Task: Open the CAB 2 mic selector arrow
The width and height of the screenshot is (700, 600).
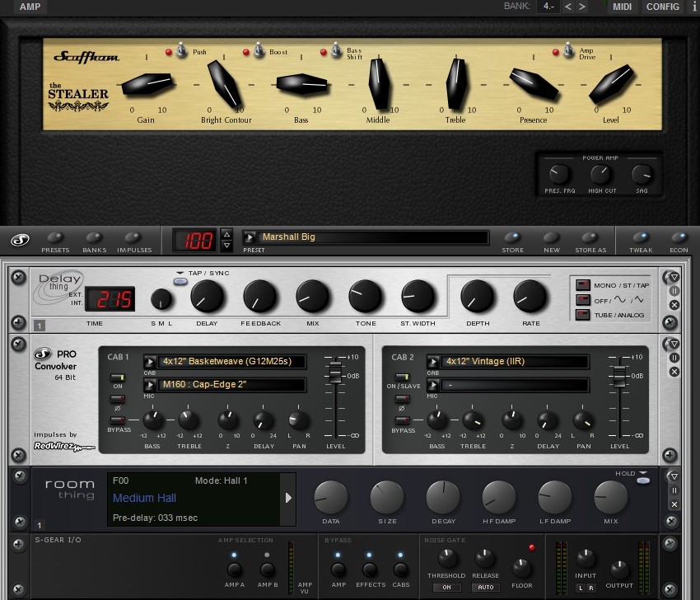Action: tap(432, 384)
